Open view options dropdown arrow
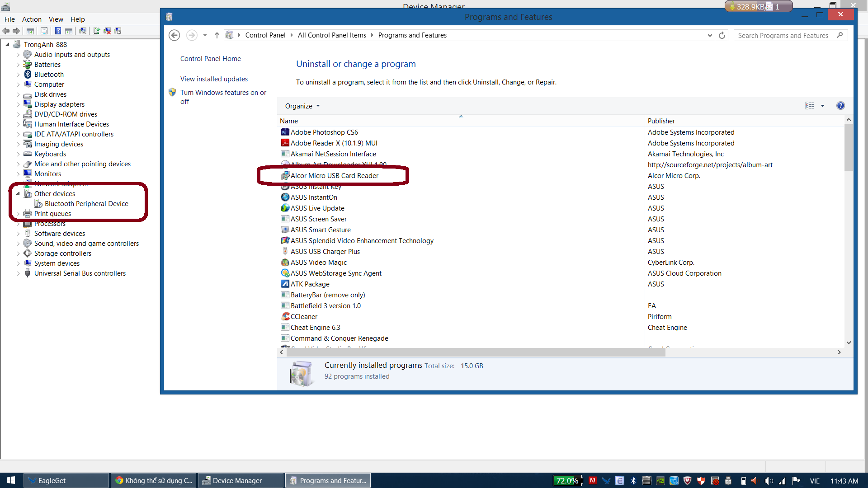Screen dimensions: 868x488 pyautogui.click(x=822, y=106)
